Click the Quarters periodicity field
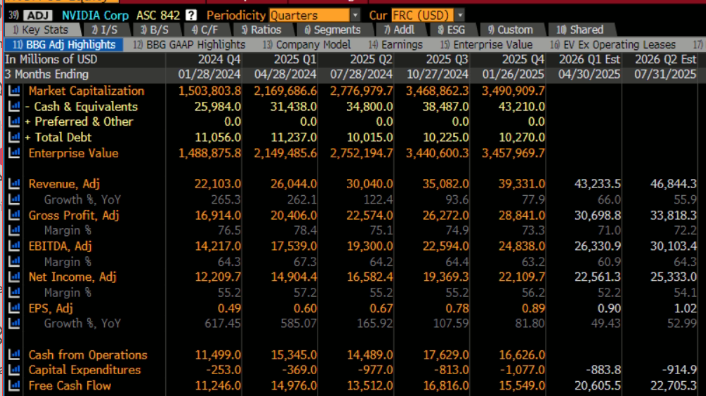 [x=309, y=15]
